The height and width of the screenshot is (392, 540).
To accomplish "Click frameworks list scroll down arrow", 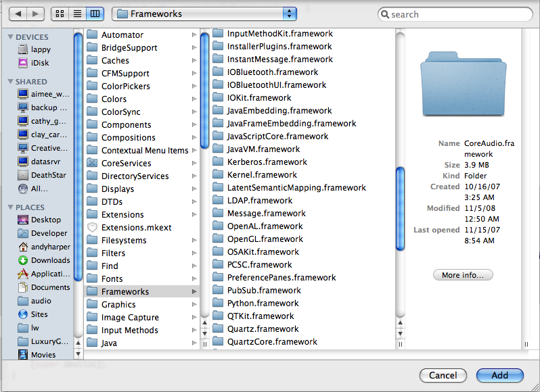I will pos(400,334).
